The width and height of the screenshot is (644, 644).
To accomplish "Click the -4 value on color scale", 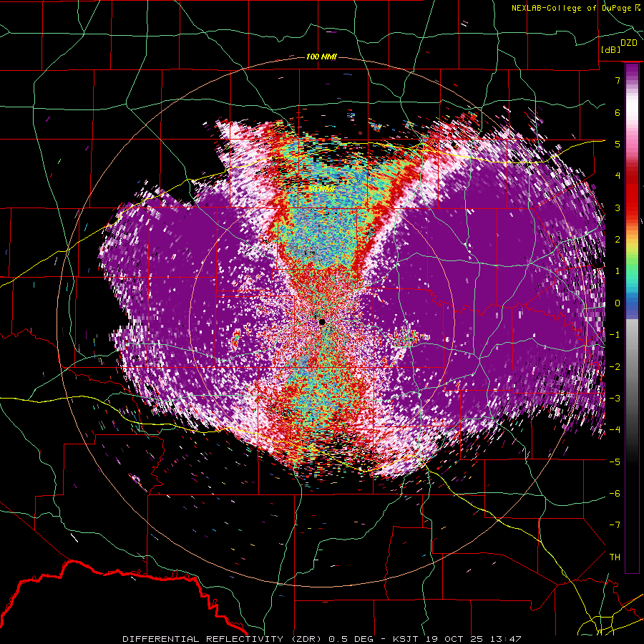I will click(615, 429).
